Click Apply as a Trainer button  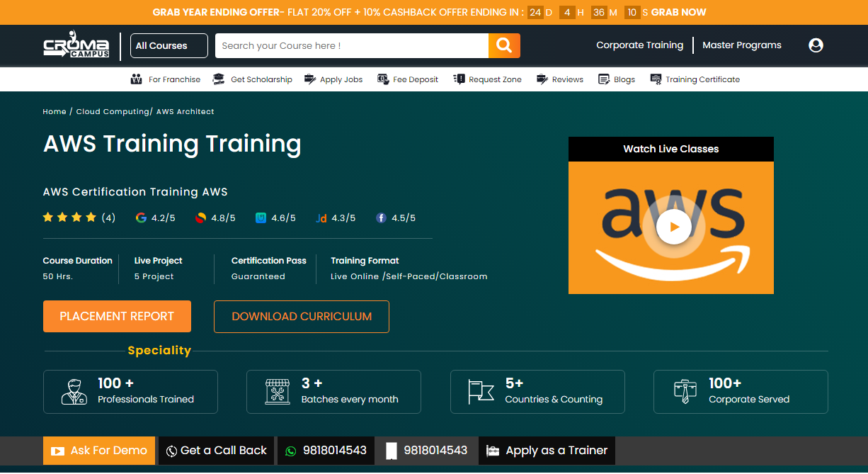coord(547,451)
